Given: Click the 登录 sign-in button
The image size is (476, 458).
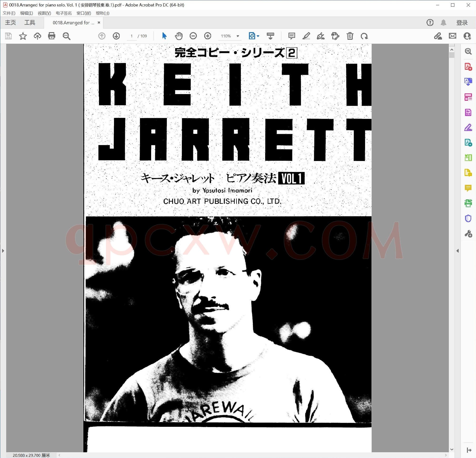Looking at the screenshot, I should click(462, 23).
